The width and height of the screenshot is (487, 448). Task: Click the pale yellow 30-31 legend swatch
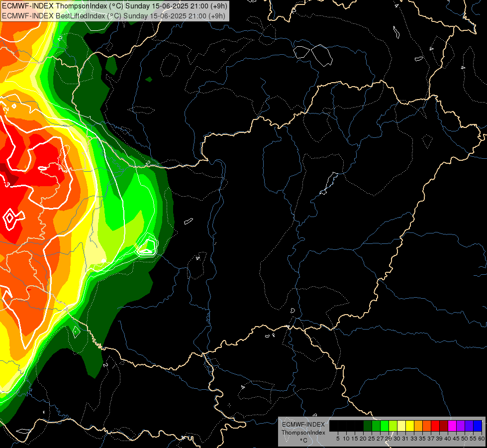coord(401,426)
